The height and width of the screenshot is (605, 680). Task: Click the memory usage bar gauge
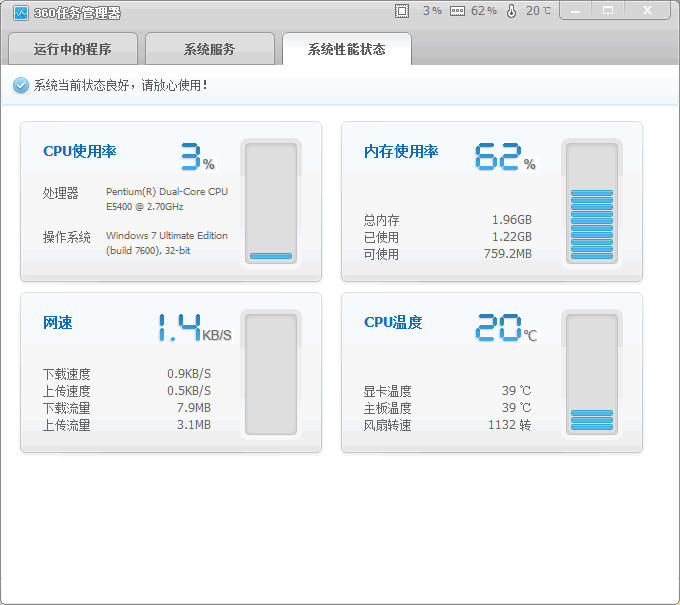coord(591,204)
